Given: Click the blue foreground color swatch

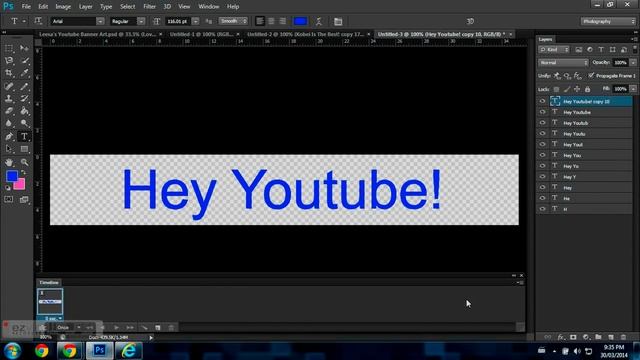Looking at the screenshot, I should click(x=11, y=176).
